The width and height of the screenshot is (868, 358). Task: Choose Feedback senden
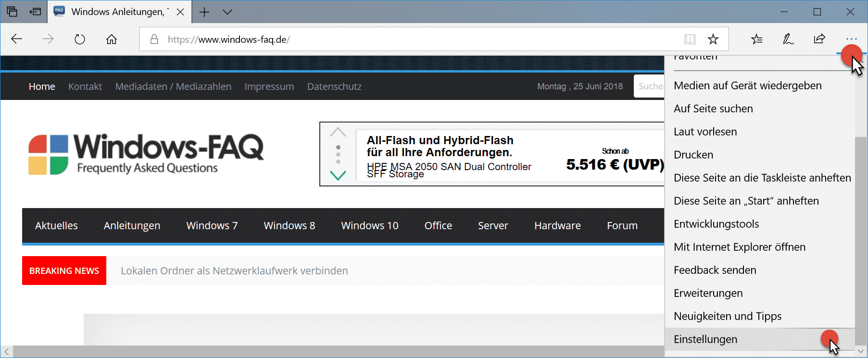(760, 270)
